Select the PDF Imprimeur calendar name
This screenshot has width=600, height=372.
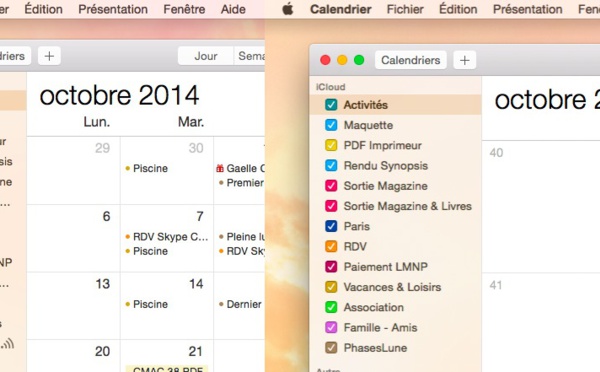382,145
